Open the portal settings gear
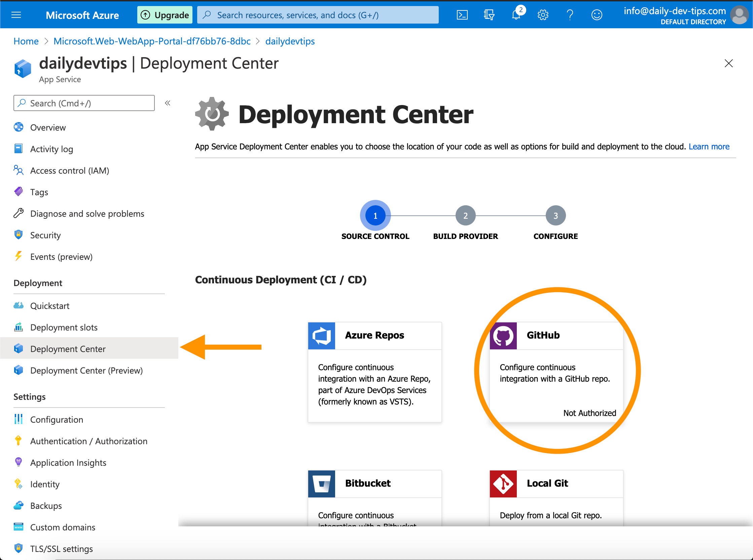 click(543, 14)
